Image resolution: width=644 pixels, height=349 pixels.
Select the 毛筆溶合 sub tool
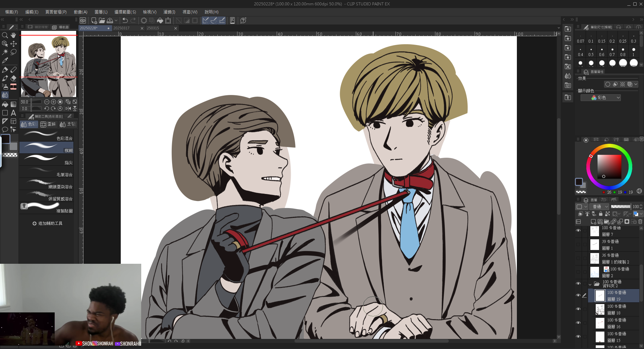point(47,171)
